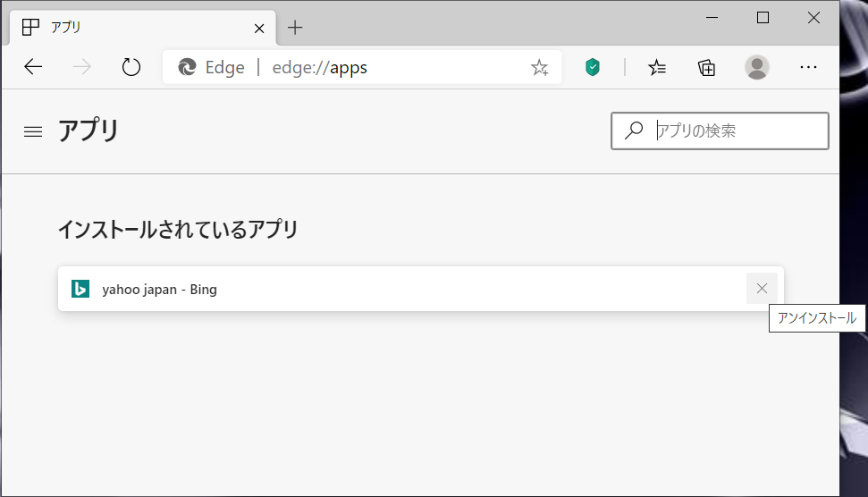This screenshot has height=497, width=868.
Task: Open the Settings and more menu
Action: [x=808, y=68]
